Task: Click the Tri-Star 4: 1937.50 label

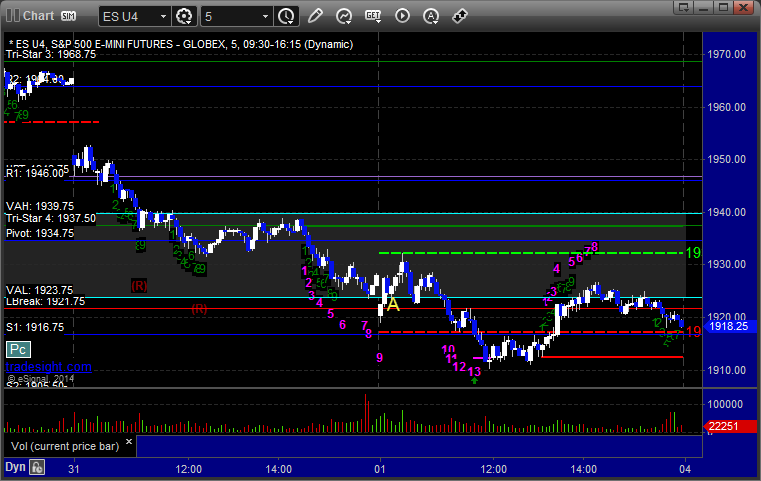Action: [x=51, y=218]
